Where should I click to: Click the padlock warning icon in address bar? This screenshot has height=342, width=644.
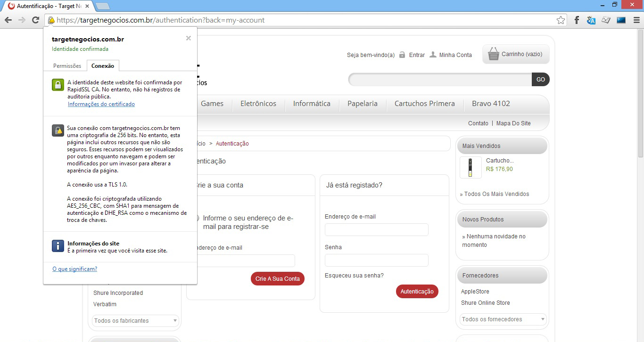pyautogui.click(x=51, y=20)
